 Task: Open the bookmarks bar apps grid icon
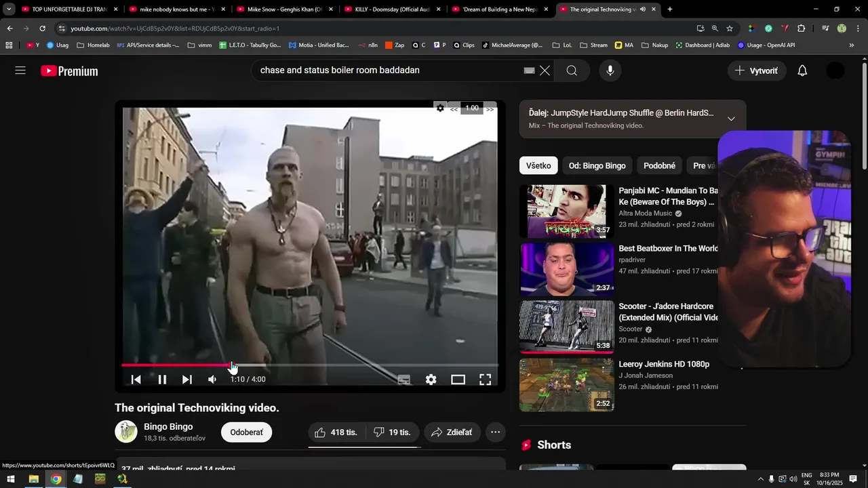[x=9, y=45]
